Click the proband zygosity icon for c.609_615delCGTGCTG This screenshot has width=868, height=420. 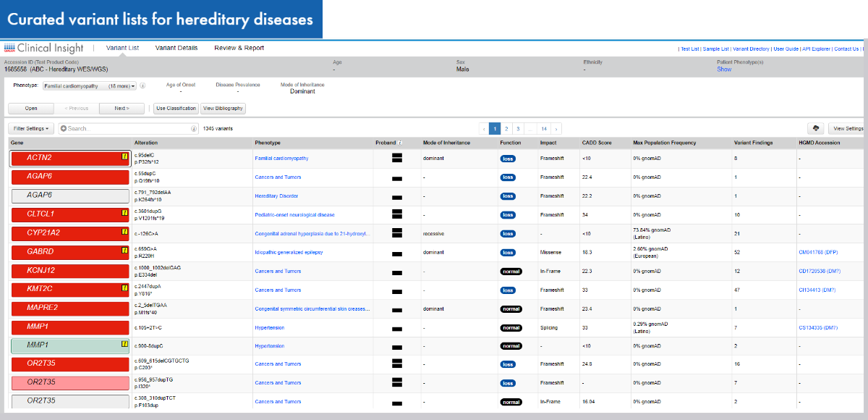[x=397, y=364]
